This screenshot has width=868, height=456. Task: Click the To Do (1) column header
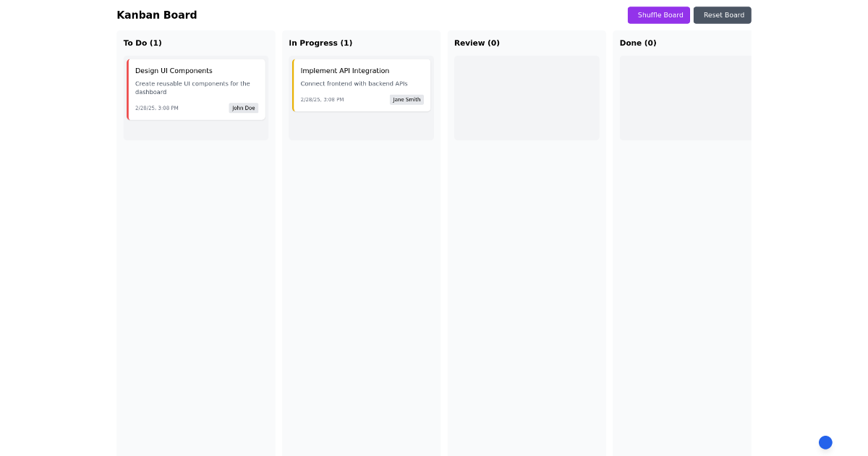[142, 43]
